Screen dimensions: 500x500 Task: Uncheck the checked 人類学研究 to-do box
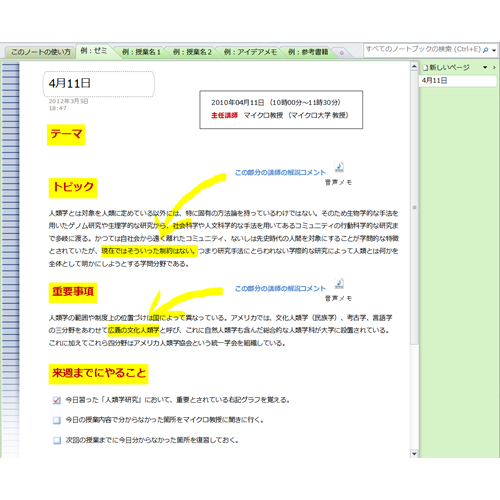(x=57, y=400)
